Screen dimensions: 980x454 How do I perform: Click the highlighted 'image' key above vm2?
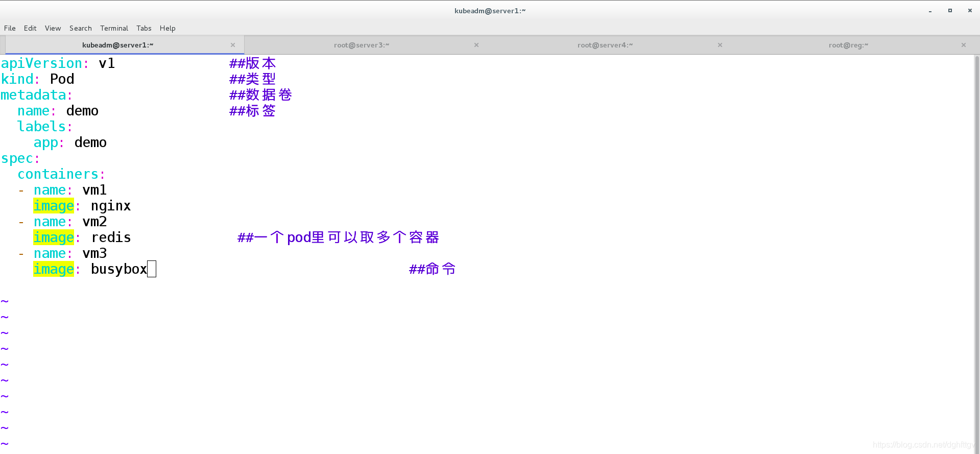tap(54, 206)
